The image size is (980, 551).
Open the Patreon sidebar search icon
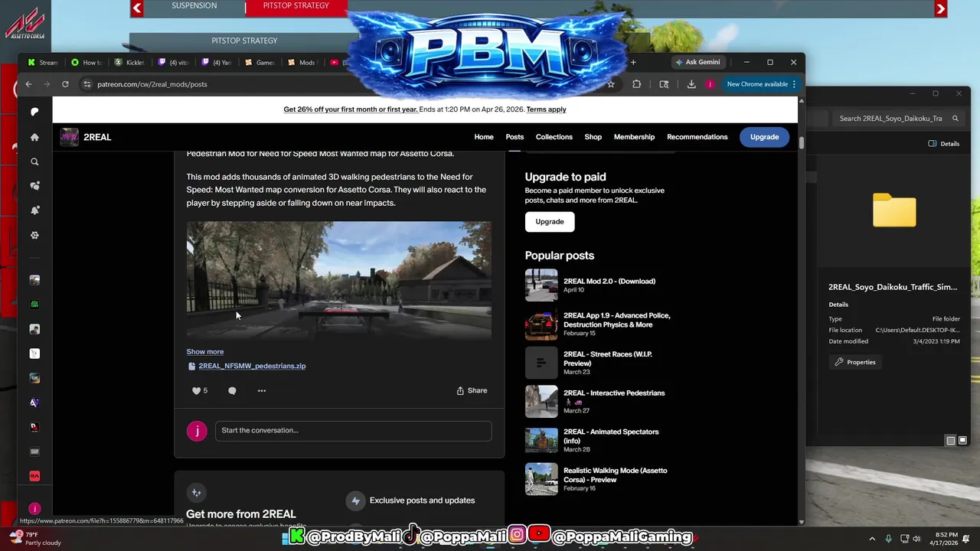(34, 161)
